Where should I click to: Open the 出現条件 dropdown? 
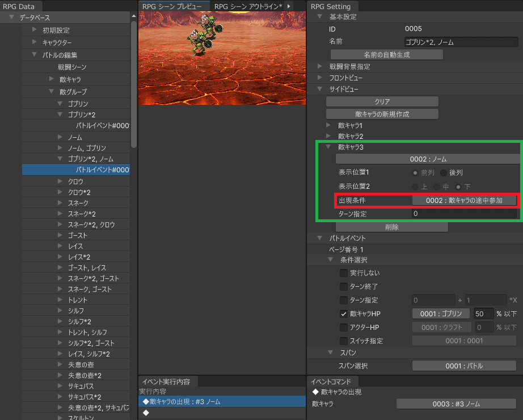pos(464,201)
